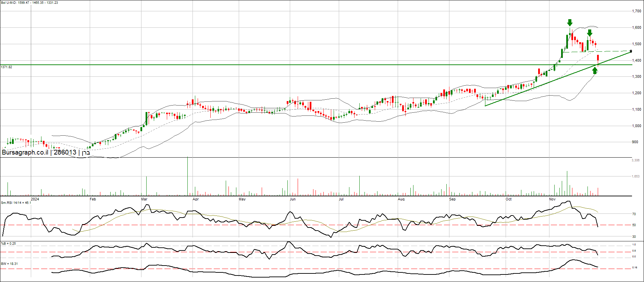
Task: Click the Jul label on the time axis
Action: (x=341, y=199)
